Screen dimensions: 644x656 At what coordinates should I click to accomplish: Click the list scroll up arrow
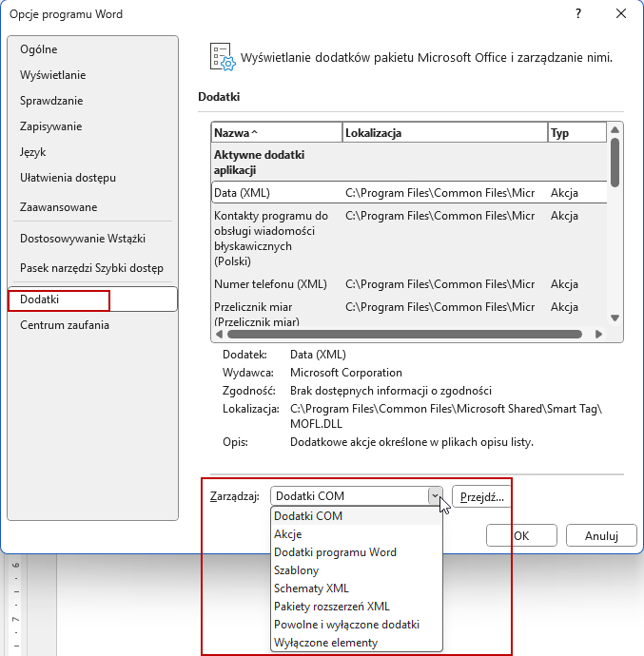[615, 130]
